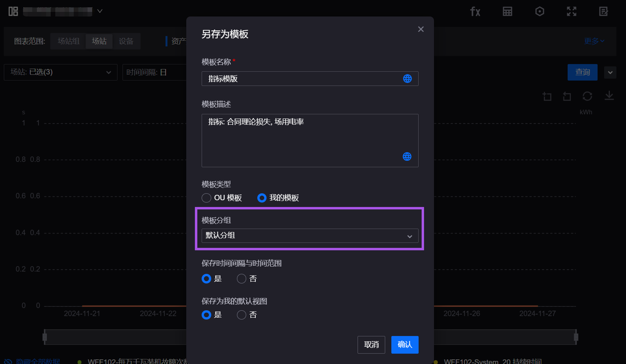626x364 pixels.
Task: Open the 模板分组 默认分组 dropdown
Action: 310,236
